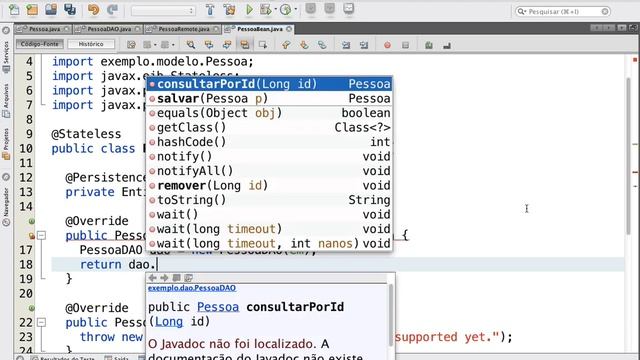Toggle Highlight Search in editor toolbar

click(245, 45)
